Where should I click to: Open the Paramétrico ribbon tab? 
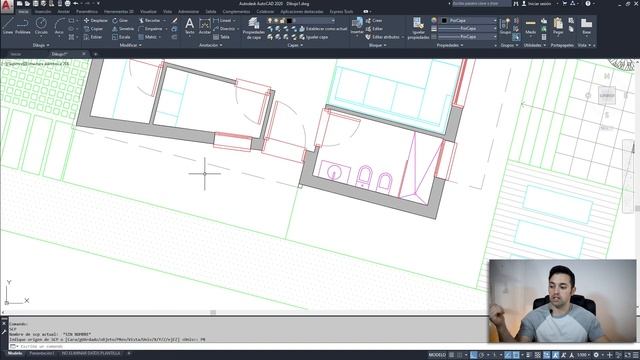(x=87, y=12)
